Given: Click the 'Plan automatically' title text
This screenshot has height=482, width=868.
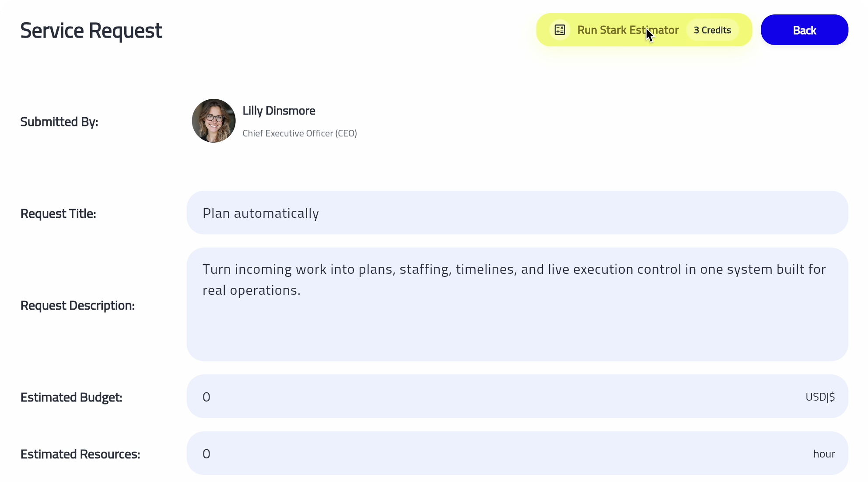Looking at the screenshot, I should 261,213.
